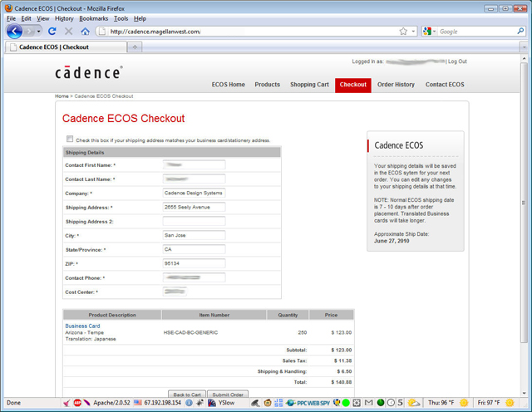This screenshot has height=412, width=532.
Task: Click the Apache/2.0.52 server indicator
Action: (x=111, y=403)
